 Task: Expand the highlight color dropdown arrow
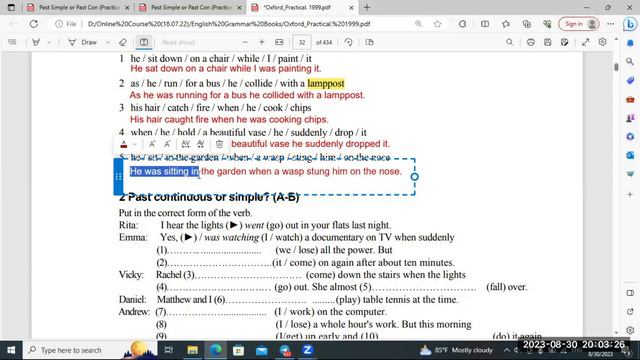49,42
